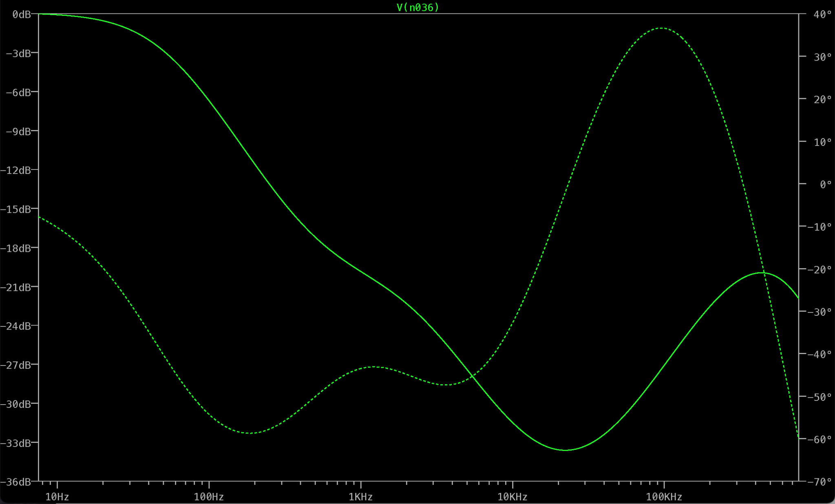Click the -50° phase axis label

pyautogui.click(x=820, y=397)
